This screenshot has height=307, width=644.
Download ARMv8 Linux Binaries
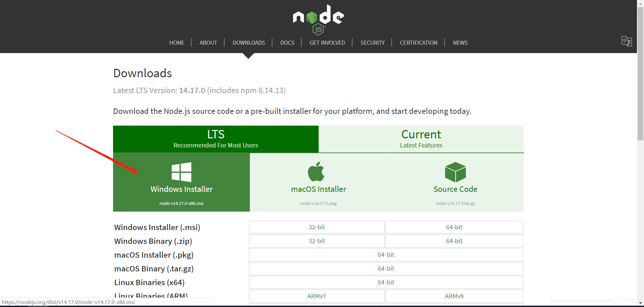click(x=454, y=296)
